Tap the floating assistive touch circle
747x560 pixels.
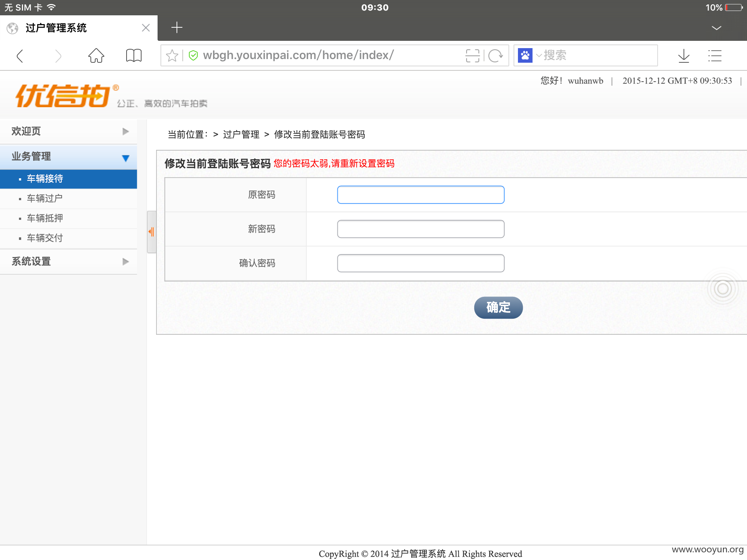[x=723, y=289]
